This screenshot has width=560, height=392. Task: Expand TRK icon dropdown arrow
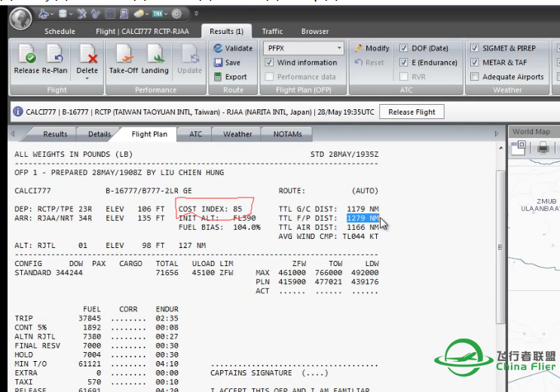[166, 14]
